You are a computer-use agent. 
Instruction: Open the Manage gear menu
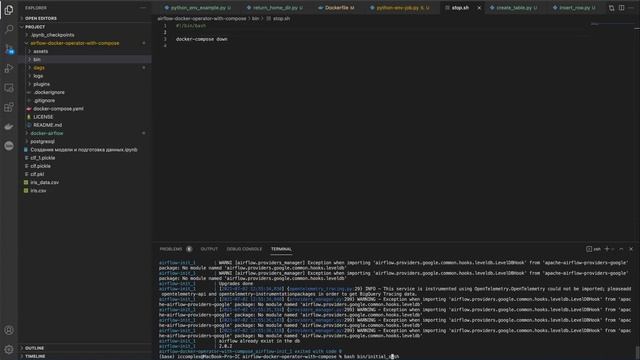pos(9,349)
